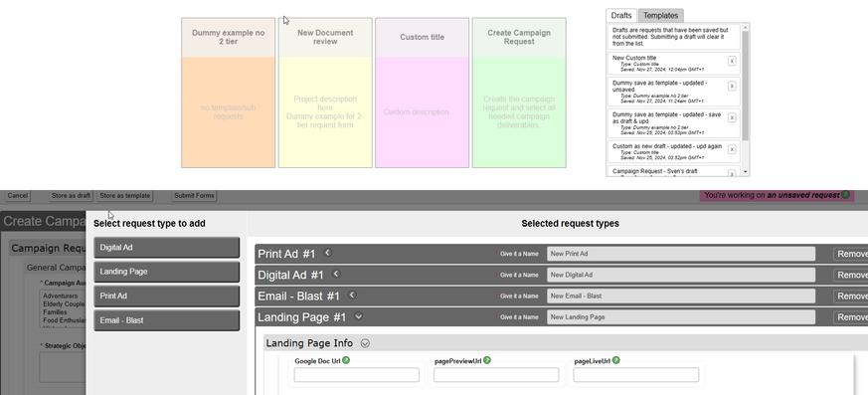This screenshot has height=395, width=868.
Task: Delete the 'Custom as new draft' draft
Action: [x=732, y=149]
